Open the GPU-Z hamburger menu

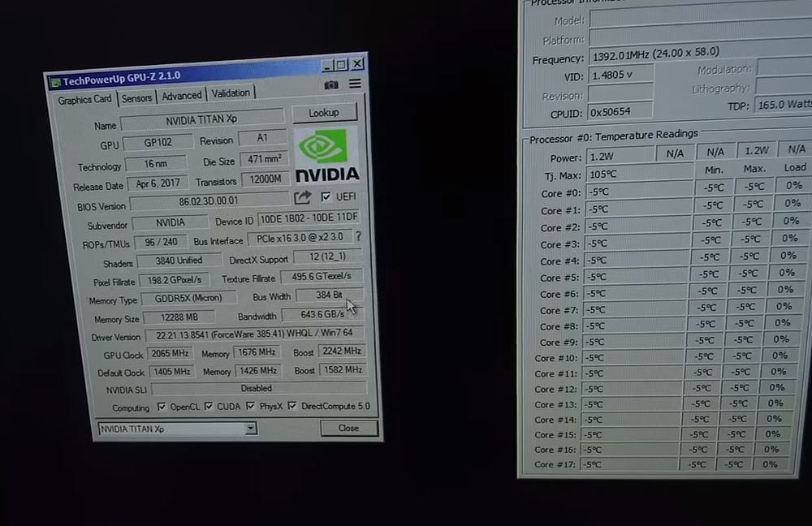click(355, 84)
